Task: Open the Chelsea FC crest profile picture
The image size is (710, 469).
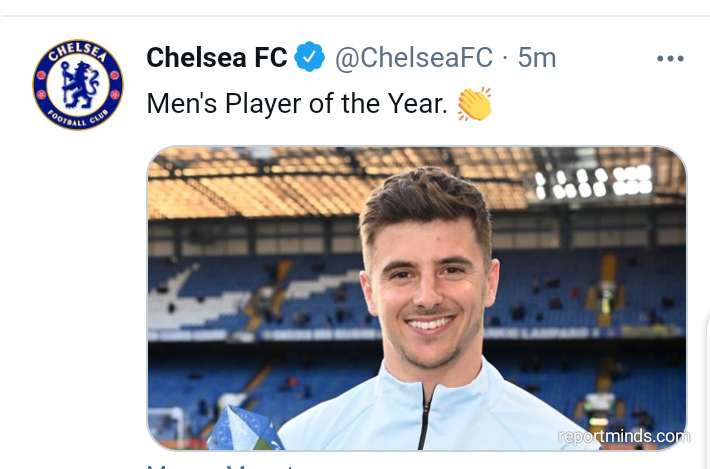Action: pos(78,84)
